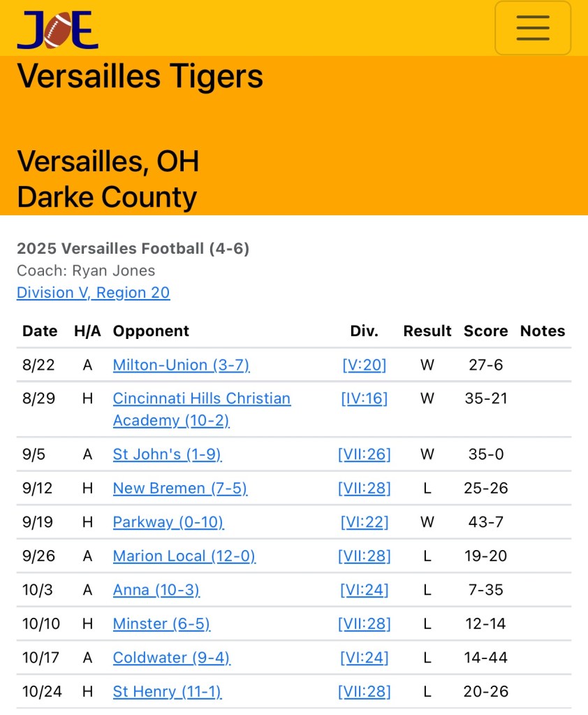Select the Coldwater (9-4) link
This screenshot has height=715, width=588.
click(x=171, y=658)
